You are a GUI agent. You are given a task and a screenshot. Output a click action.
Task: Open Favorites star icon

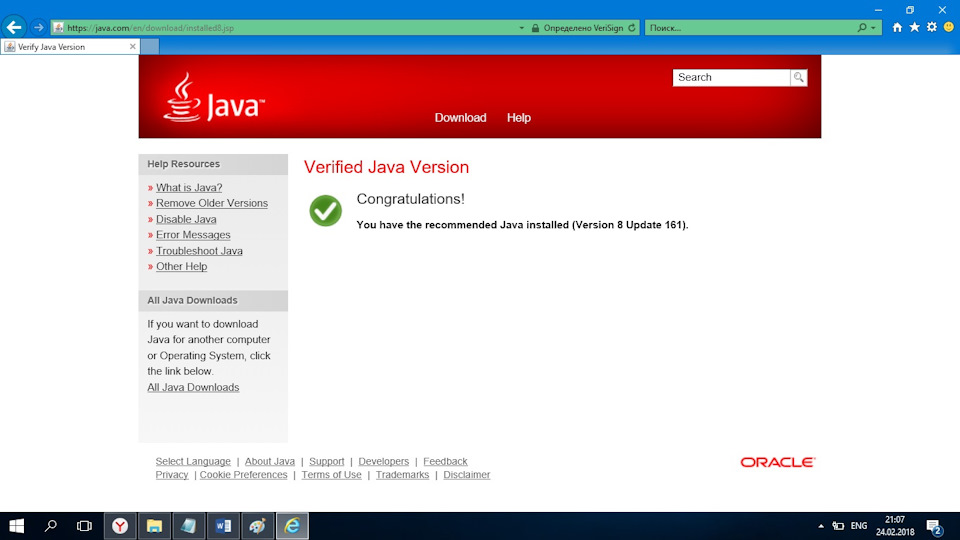(x=914, y=28)
